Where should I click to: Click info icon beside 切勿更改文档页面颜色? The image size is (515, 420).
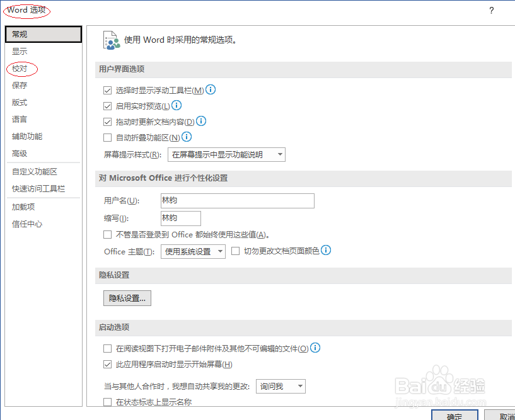[326, 250]
